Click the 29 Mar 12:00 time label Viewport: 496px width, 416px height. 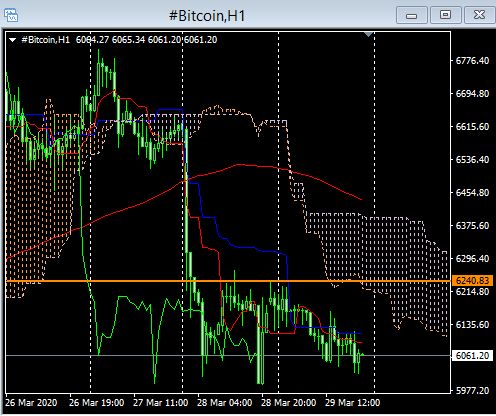click(353, 403)
